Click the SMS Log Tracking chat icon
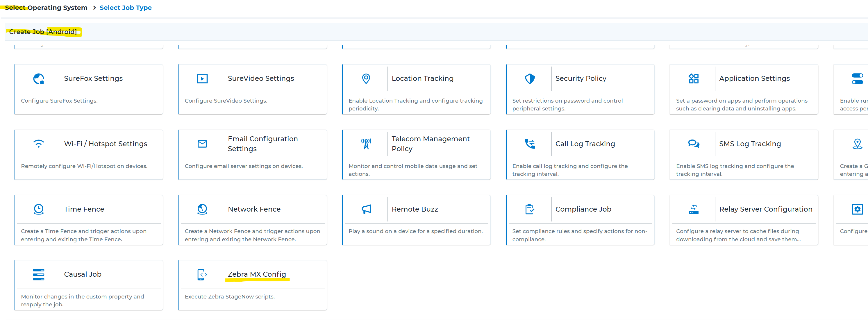 (694, 144)
